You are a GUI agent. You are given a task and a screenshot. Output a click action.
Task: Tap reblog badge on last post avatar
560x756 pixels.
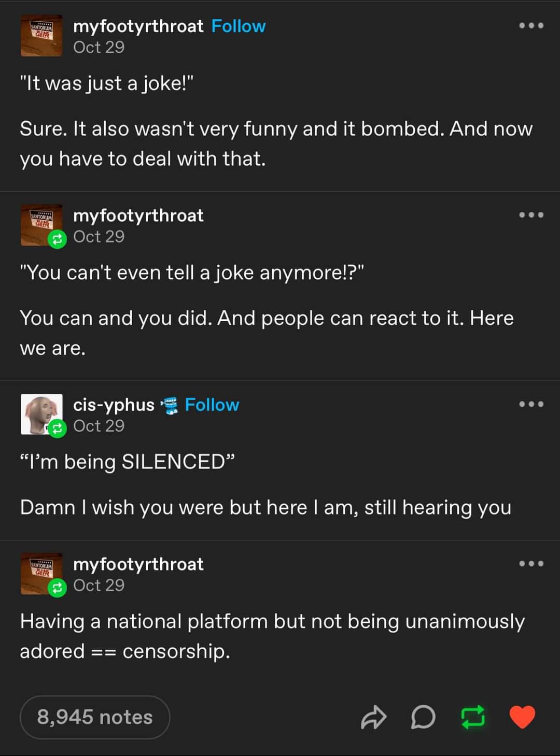57,588
